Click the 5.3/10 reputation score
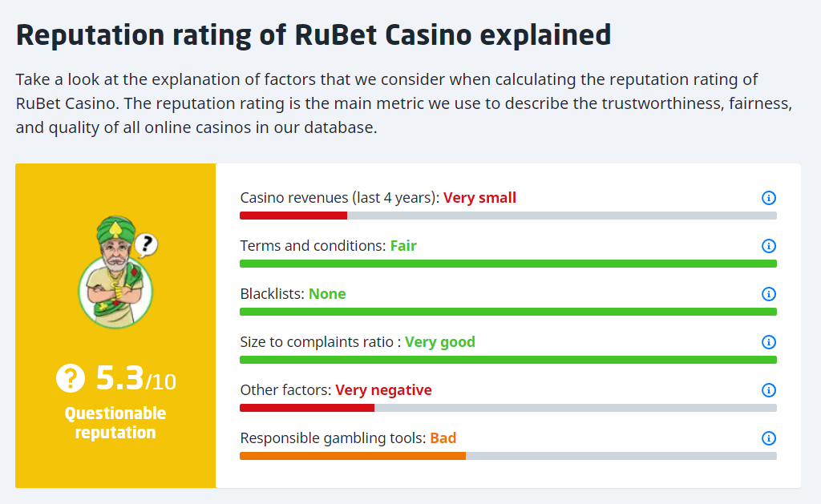Viewport: 821px width, 504px height. pos(135,378)
